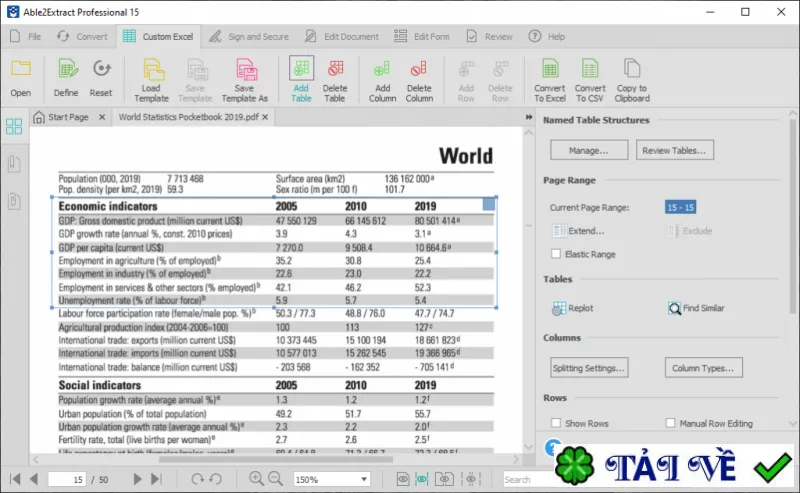Click the page number field
Image resolution: width=800 pixels, height=493 pixels.
coord(66,479)
